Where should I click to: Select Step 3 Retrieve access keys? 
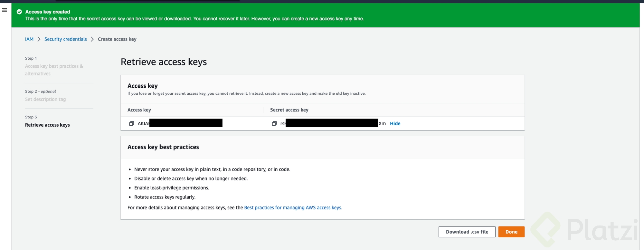[x=47, y=125]
